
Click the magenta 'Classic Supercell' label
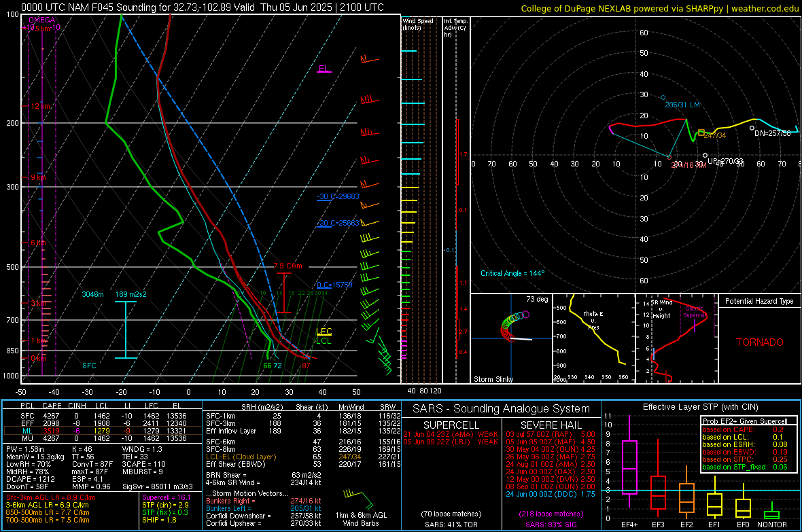pos(694,312)
